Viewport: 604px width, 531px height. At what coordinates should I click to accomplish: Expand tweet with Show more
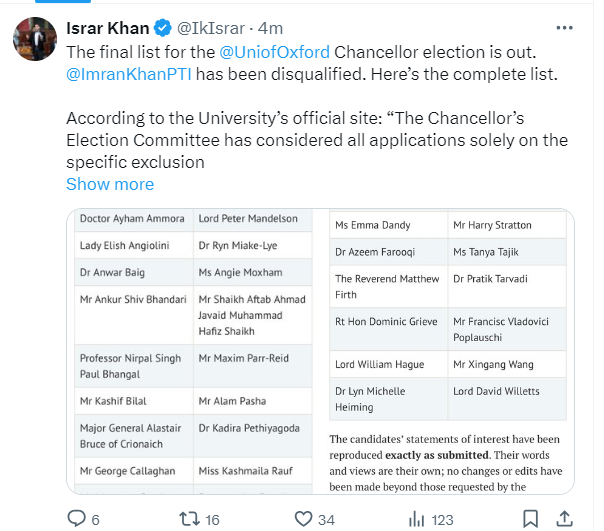pyautogui.click(x=110, y=184)
